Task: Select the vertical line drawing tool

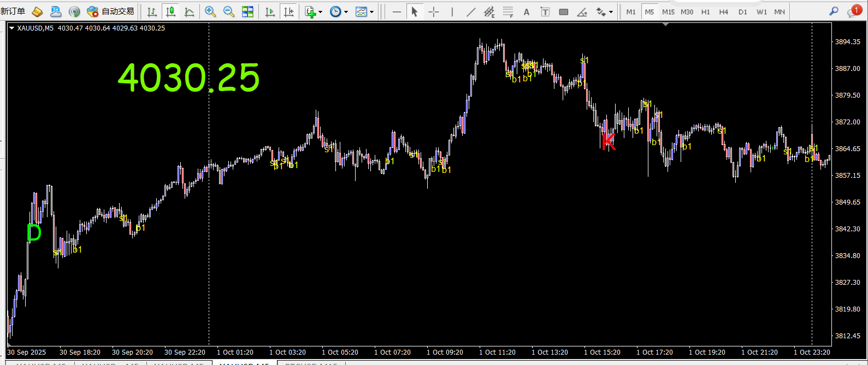Action: [x=452, y=11]
